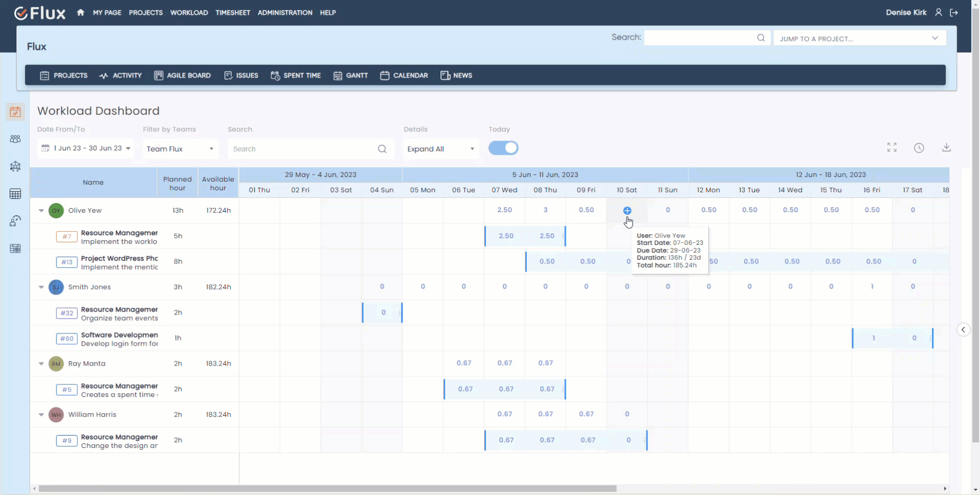
Task: Click the logout icon beside user profile
Action: pyautogui.click(x=954, y=13)
